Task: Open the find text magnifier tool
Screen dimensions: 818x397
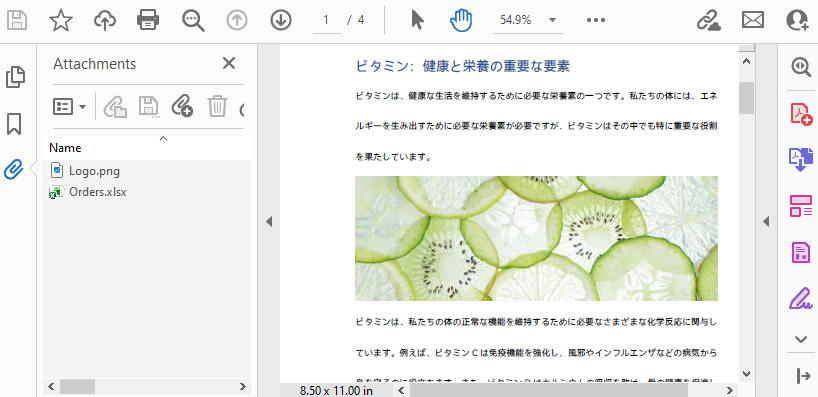Action: tap(193, 20)
